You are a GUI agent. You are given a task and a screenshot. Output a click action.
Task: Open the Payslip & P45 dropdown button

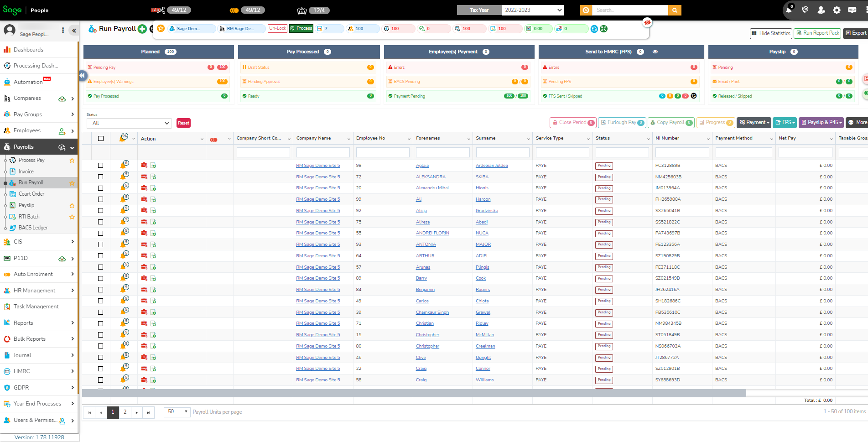821,122
